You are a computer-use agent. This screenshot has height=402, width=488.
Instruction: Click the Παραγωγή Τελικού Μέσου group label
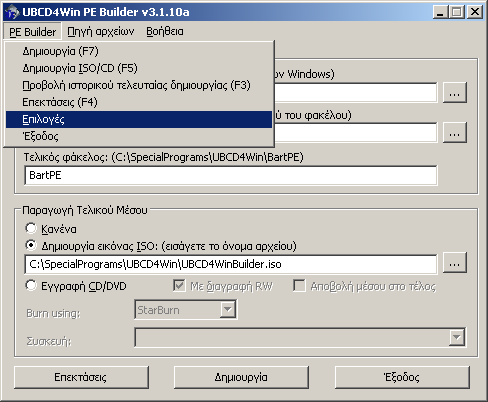point(85,210)
